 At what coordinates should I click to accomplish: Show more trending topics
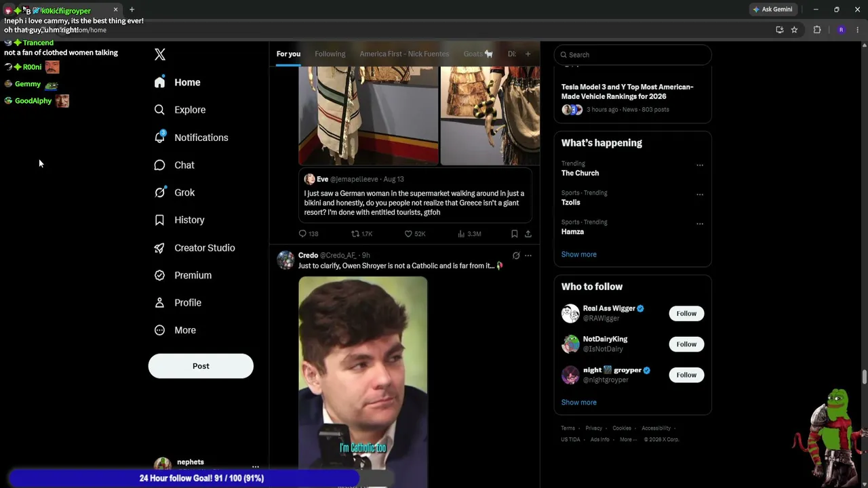(579, 254)
